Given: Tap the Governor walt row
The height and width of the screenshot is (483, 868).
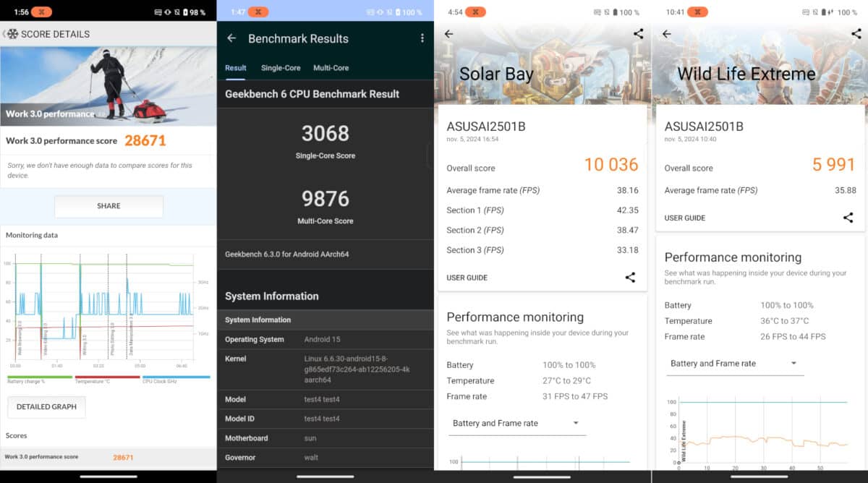Looking at the screenshot, I should (325, 458).
